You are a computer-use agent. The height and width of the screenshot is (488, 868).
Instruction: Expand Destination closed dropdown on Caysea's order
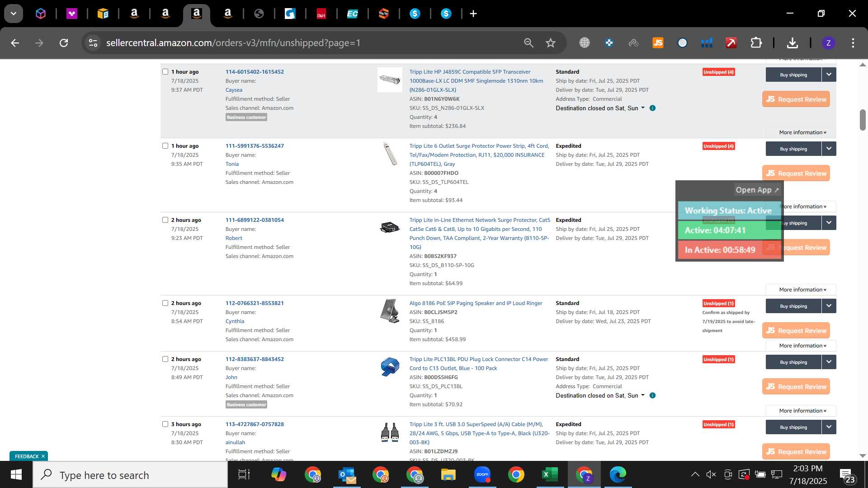point(600,108)
